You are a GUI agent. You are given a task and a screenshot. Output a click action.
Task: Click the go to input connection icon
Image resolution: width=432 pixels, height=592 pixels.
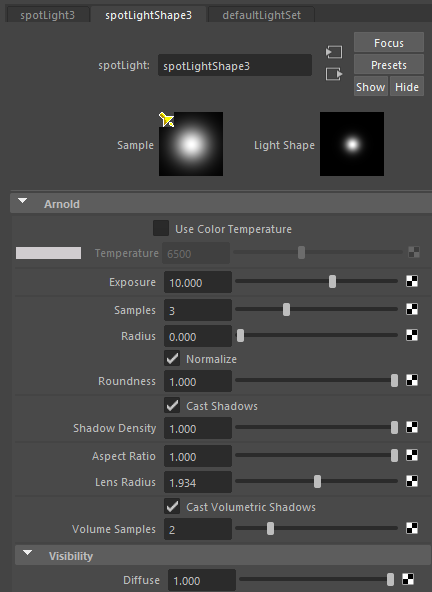coord(334,52)
